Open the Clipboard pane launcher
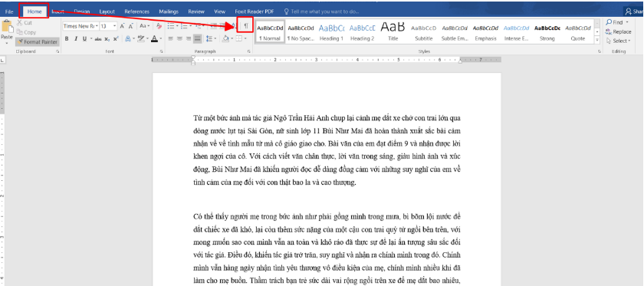This screenshot has height=286, width=644. [x=57, y=52]
